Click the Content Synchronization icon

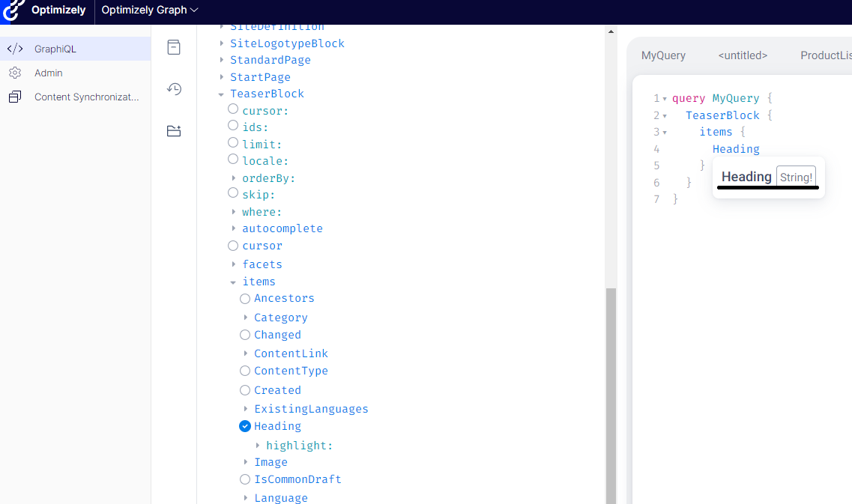(x=15, y=97)
